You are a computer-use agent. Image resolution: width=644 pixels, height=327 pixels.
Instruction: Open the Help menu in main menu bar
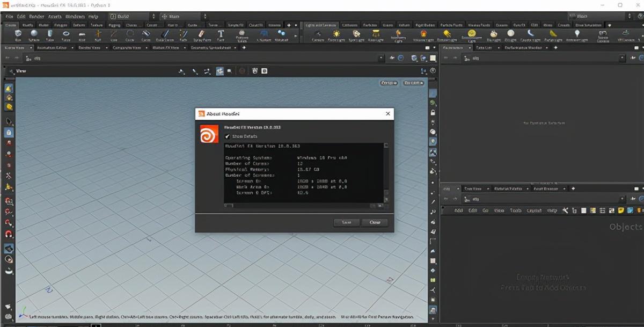point(93,16)
